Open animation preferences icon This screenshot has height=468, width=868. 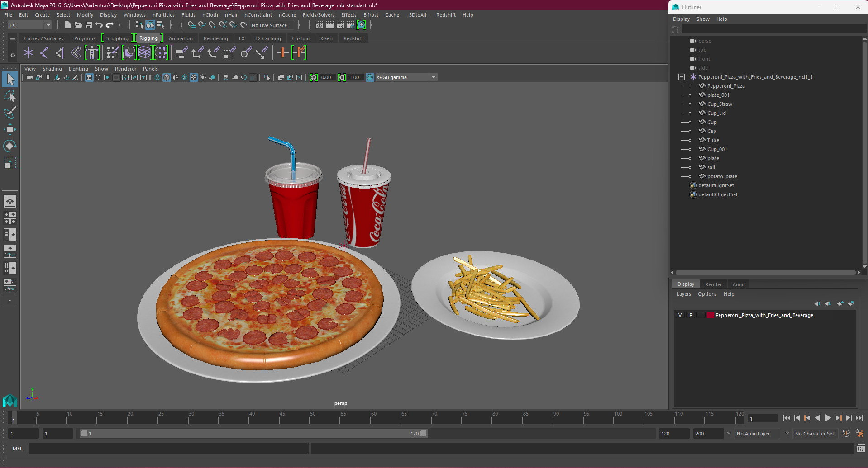tap(860, 434)
